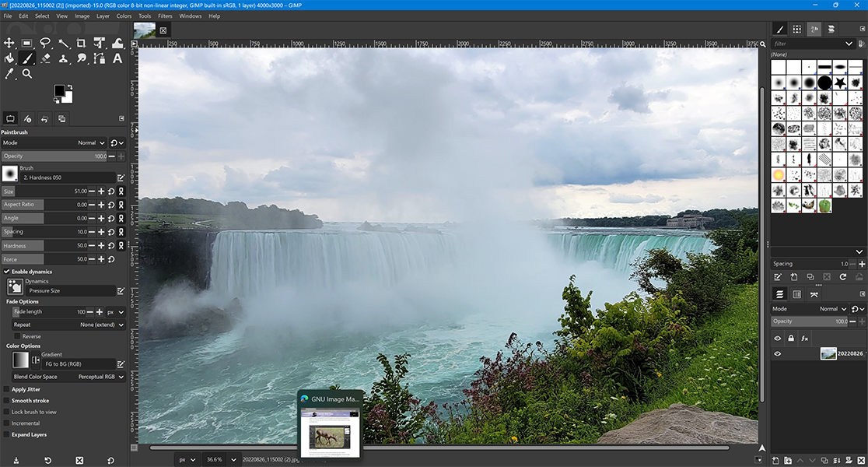Select the Crop tool in the toolbox

(81, 43)
